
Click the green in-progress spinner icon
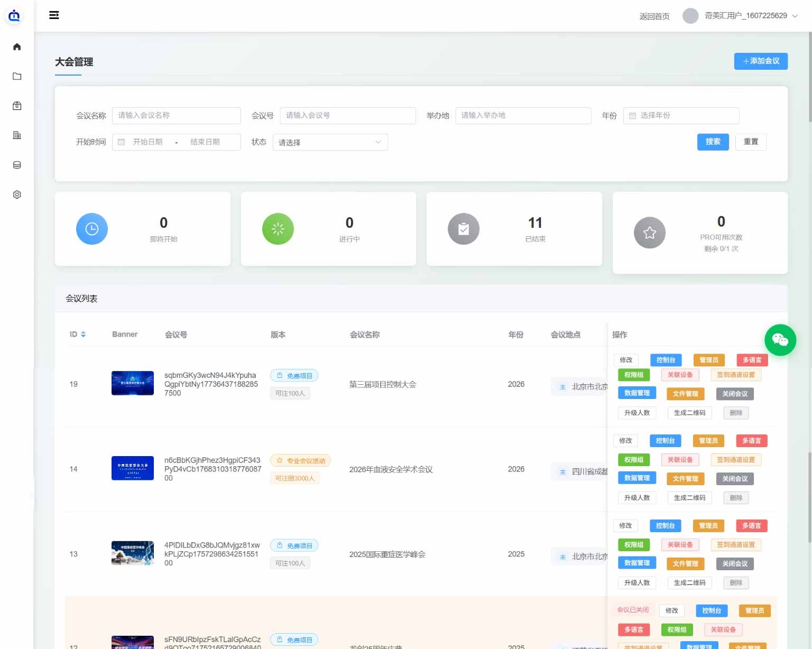pos(278,229)
